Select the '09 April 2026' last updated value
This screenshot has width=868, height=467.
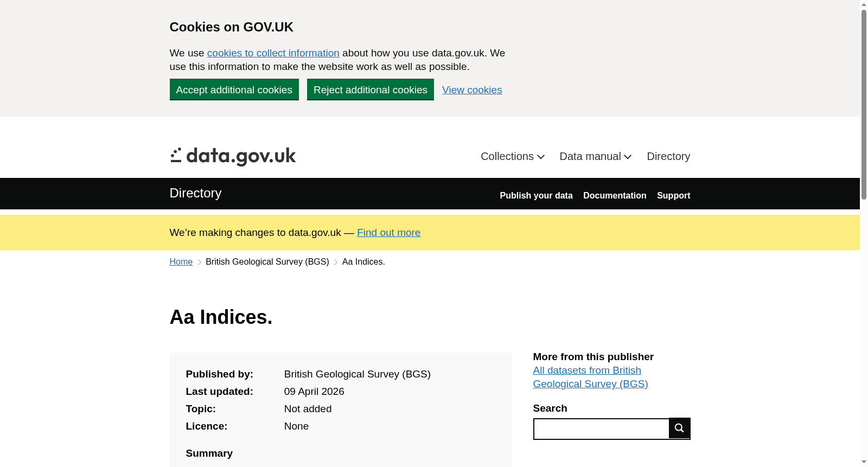click(314, 392)
